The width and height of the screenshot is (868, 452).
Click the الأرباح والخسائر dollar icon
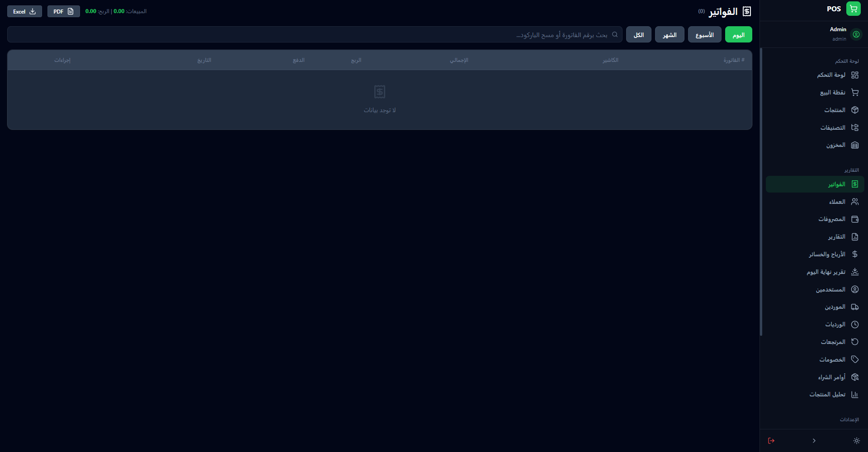point(855,254)
